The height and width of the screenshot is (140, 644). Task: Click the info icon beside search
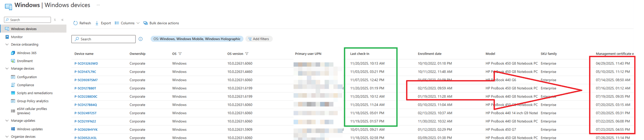coord(141,39)
